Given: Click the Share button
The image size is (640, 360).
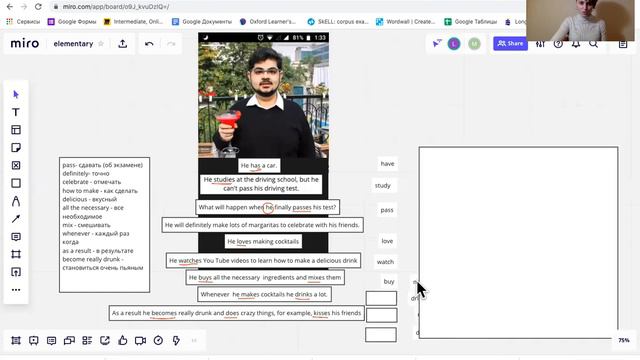Looking at the screenshot, I should [510, 44].
